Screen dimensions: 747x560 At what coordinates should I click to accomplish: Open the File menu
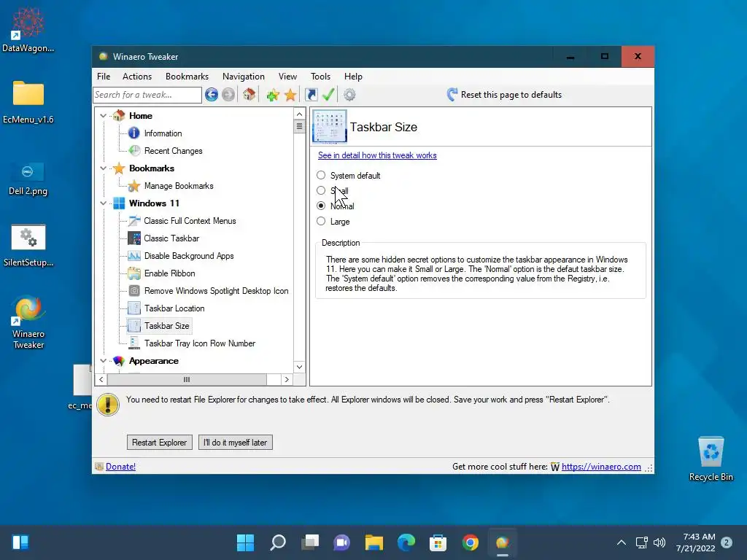pos(104,76)
